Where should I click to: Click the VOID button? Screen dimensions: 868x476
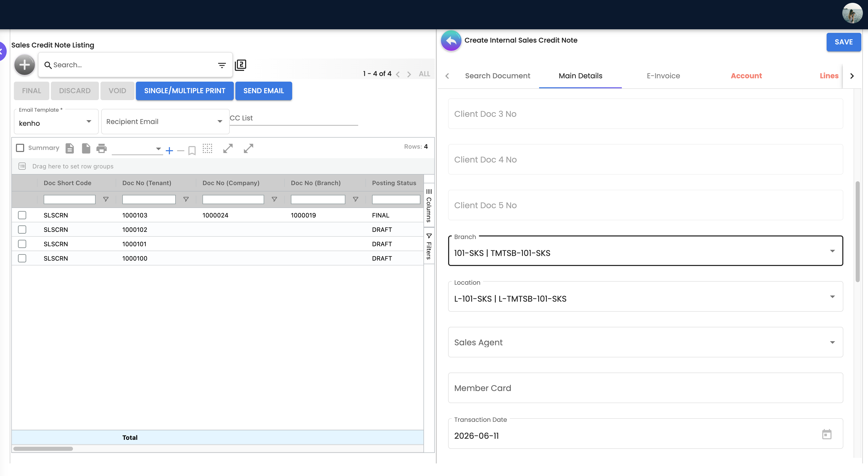pos(117,91)
